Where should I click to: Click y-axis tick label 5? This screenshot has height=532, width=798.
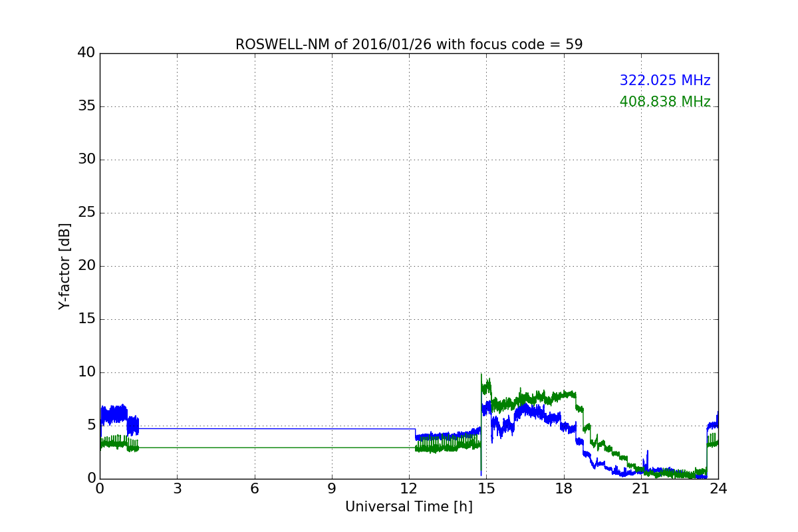[92, 426]
